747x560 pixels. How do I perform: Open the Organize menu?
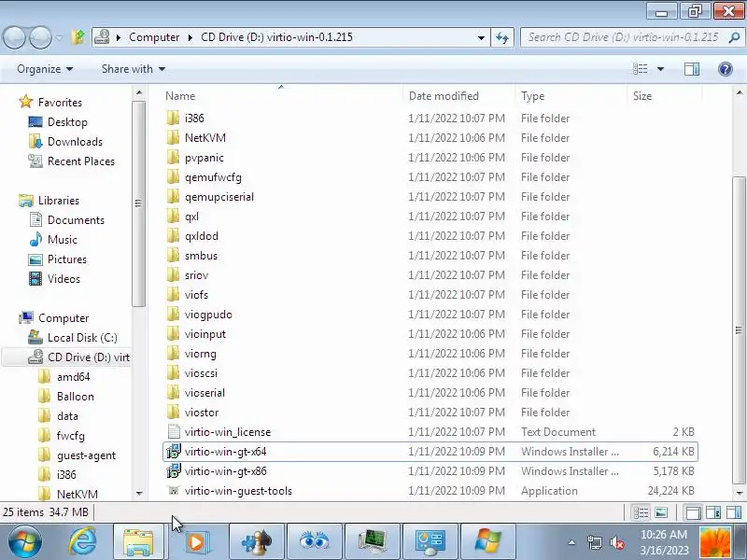[45, 69]
